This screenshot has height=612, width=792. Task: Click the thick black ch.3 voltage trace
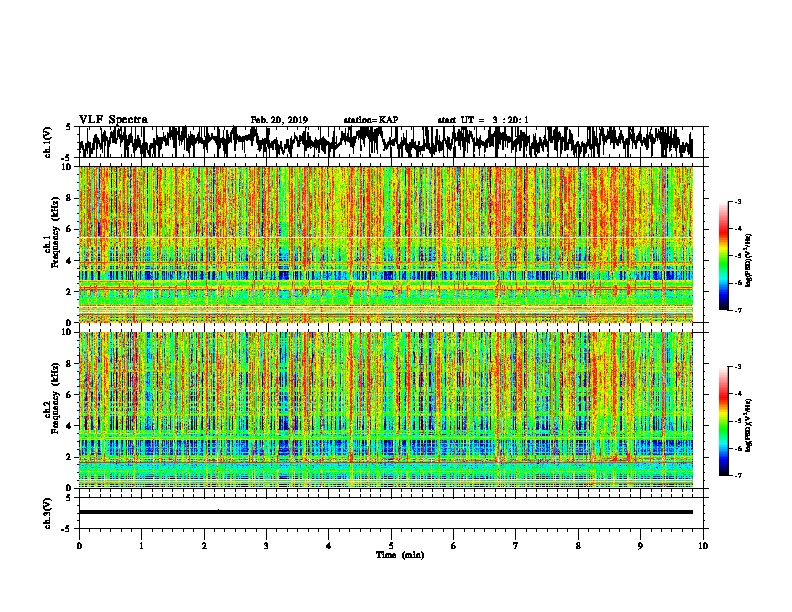pyautogui.click(x=385, y=512)
